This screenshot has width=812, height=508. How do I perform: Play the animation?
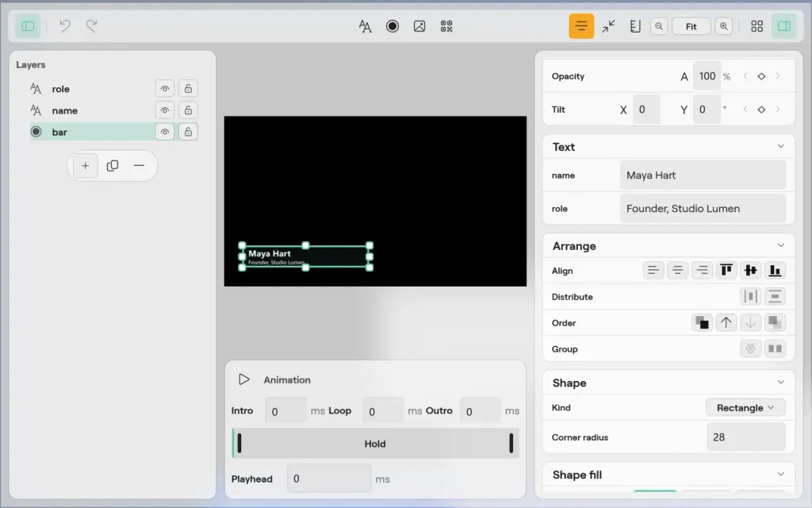(244, 379)
